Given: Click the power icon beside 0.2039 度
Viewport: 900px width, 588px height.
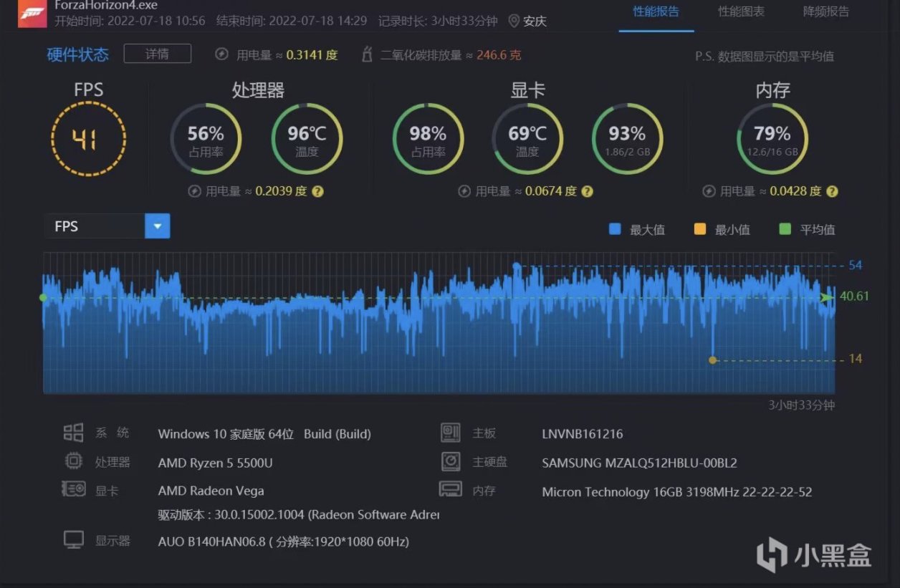Looking at the screenshot, I should (x=194, y=191).
